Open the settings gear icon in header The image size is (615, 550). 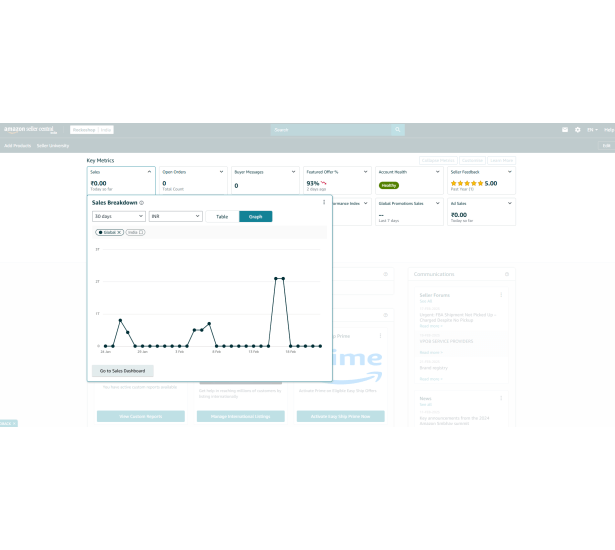577,130
